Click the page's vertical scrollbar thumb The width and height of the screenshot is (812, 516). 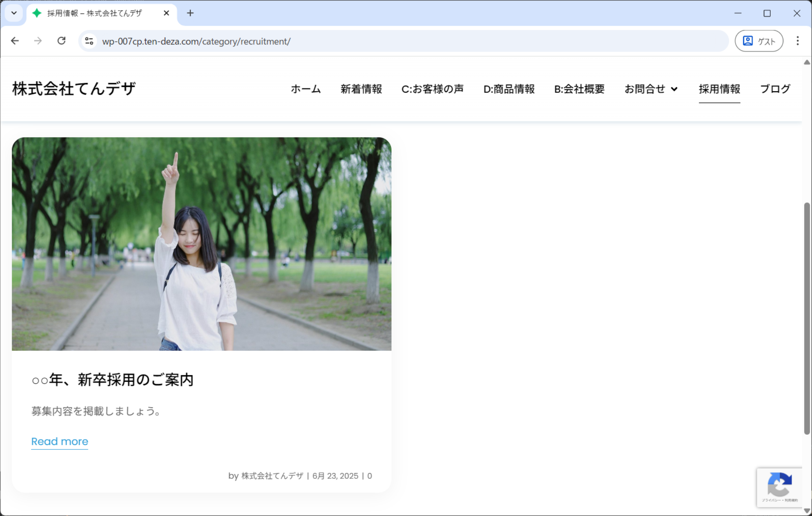pos(806,318)
